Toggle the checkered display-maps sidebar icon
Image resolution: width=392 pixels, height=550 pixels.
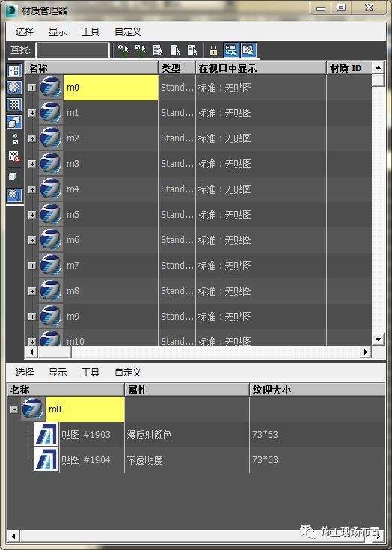[x=14, y=105]
